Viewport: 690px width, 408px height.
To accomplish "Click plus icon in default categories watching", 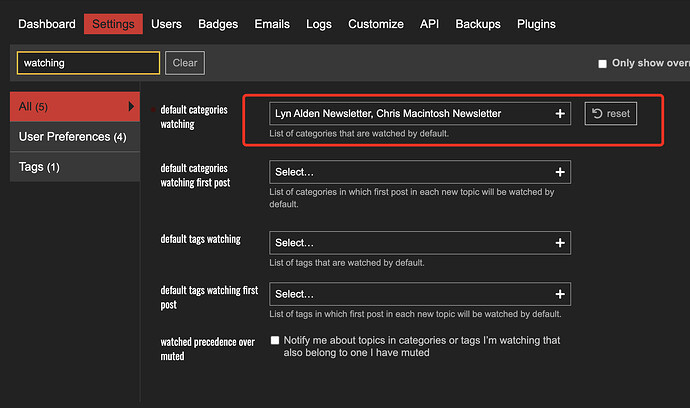I will 560,114.
